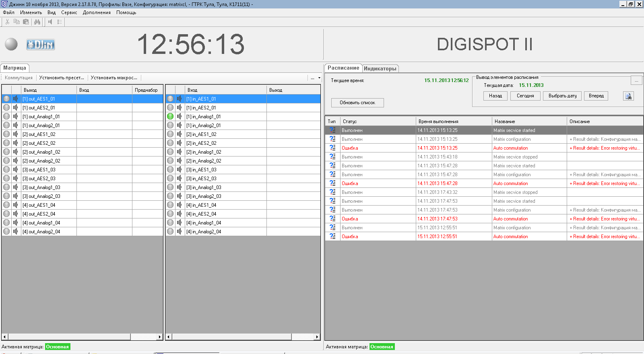
Task: Toggle the indicator for [2] out_AES2_02
Action: point(6,143)
